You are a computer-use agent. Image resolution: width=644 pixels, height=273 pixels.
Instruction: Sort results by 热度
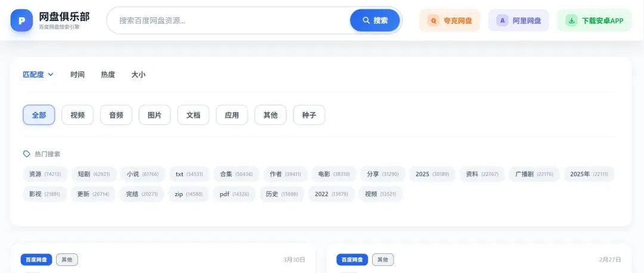pyautogui.click(x=108, y=75)
